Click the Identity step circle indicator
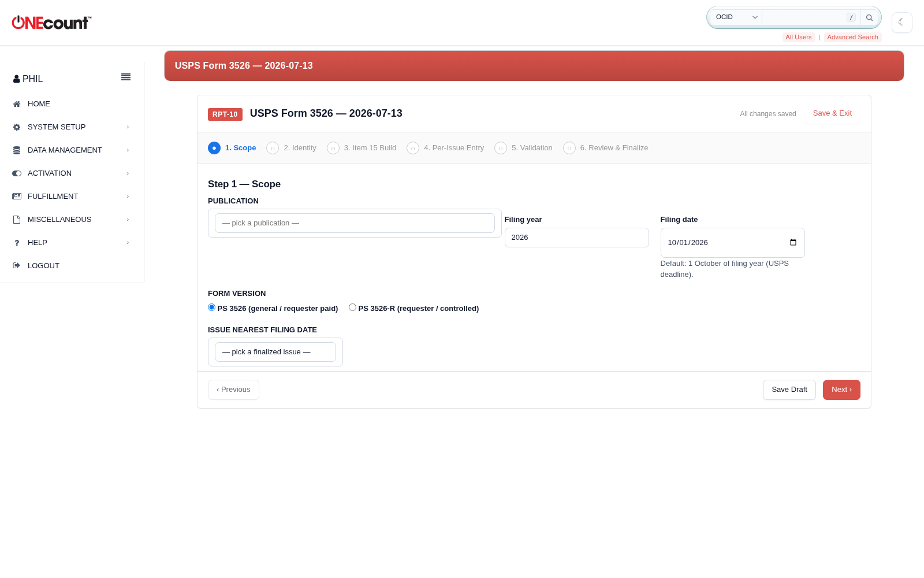This screenshot has width=924, height=578. [x=273, y=148]
